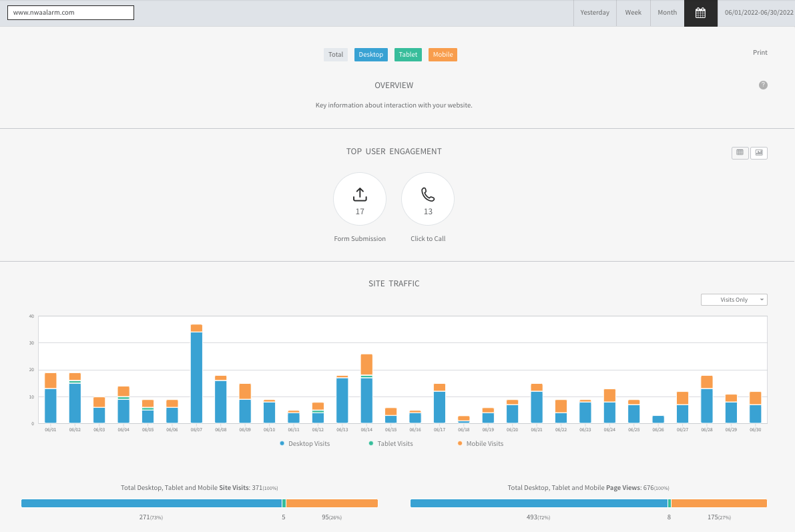Viewport: 795px width, 532px height.
Task: Click the 06/07 desktop visits bar
Action: point(196,377)
